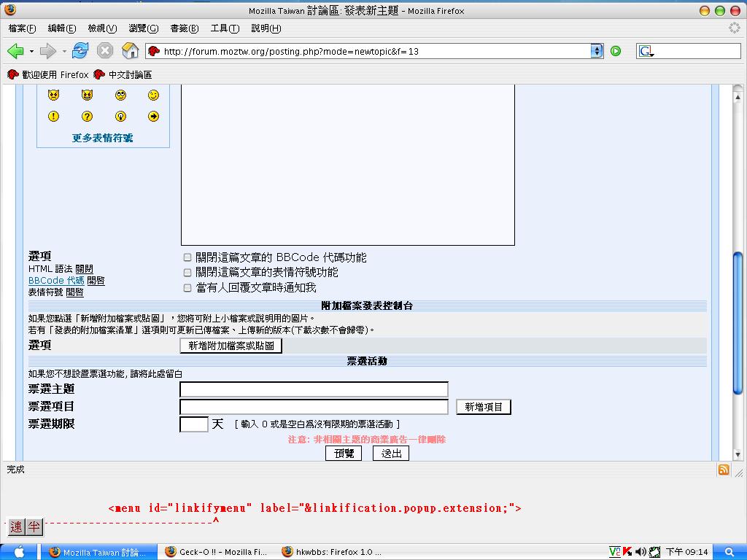This screenshot has height=560, width=747.
Task: Insert the light bulb idea smiley
Action: click(120, 116)
